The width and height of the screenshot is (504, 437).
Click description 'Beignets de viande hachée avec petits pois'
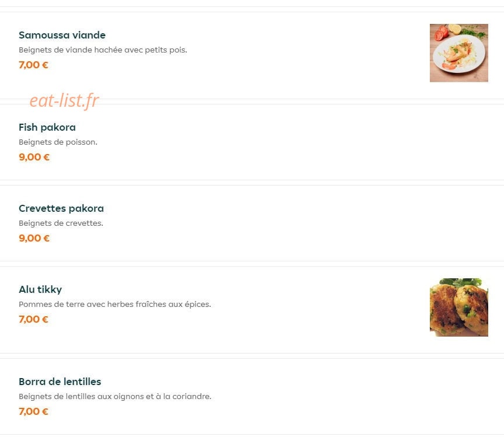pos(102,50)
